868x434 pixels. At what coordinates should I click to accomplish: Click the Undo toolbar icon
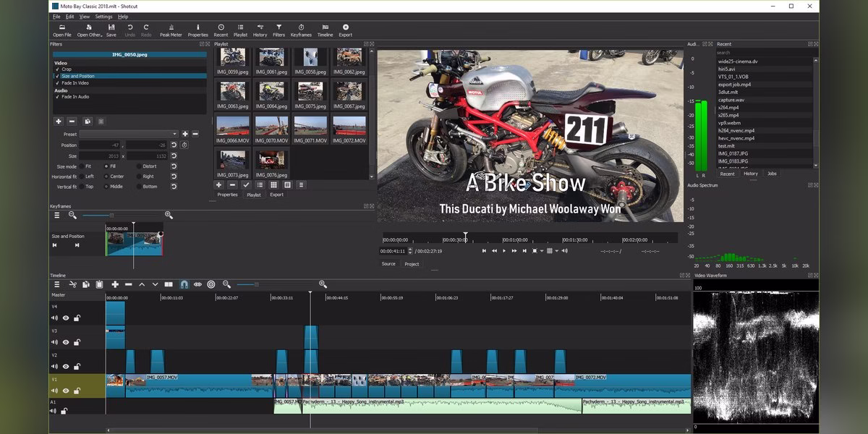coord(130,30)
